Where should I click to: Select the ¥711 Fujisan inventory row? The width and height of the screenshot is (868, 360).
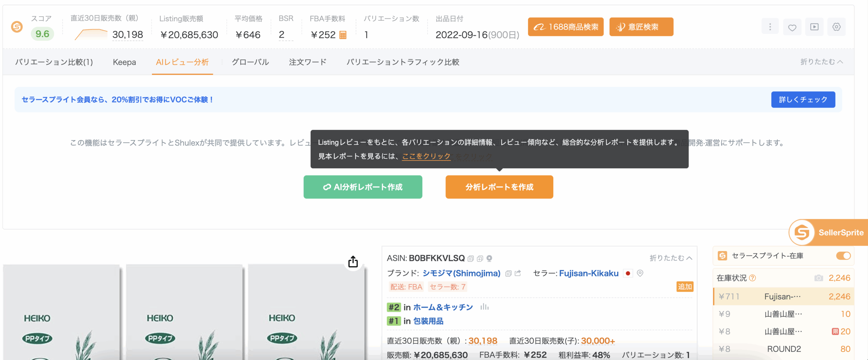pyautogui.click(x=784, y=297)
